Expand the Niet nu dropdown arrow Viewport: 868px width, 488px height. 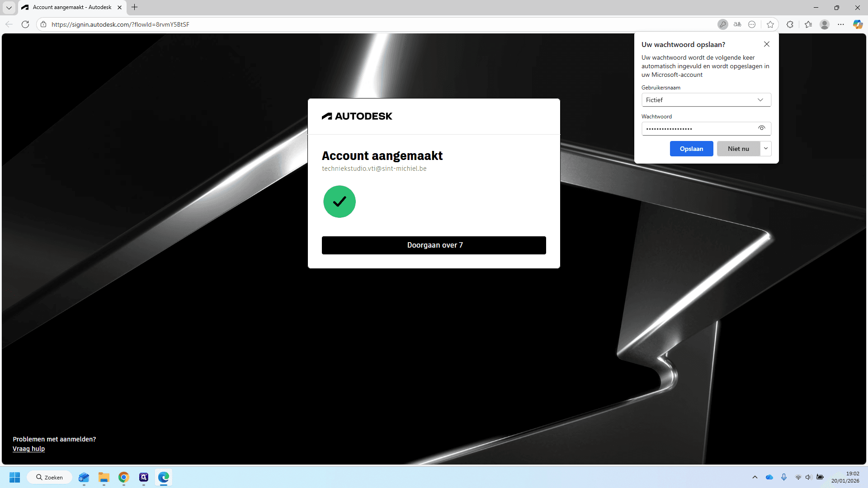point(766,149)
